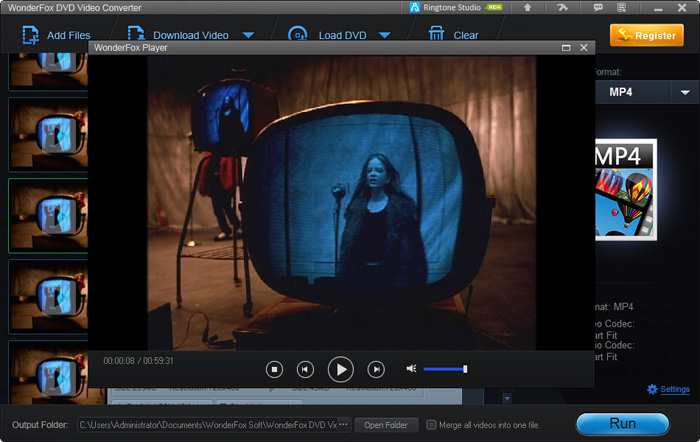Click the Add Files icon
Image resolution: width=700 pixels, height=442 pixels.
tap(30, 35)
